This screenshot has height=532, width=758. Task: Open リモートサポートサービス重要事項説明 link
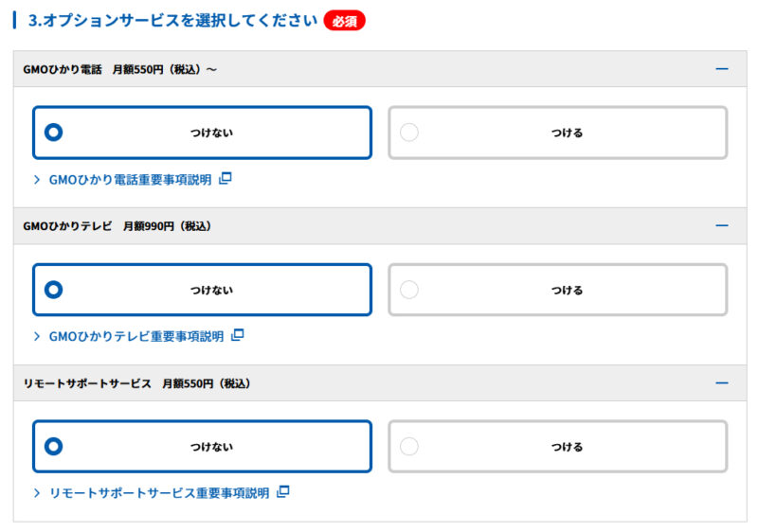point(159,493)
